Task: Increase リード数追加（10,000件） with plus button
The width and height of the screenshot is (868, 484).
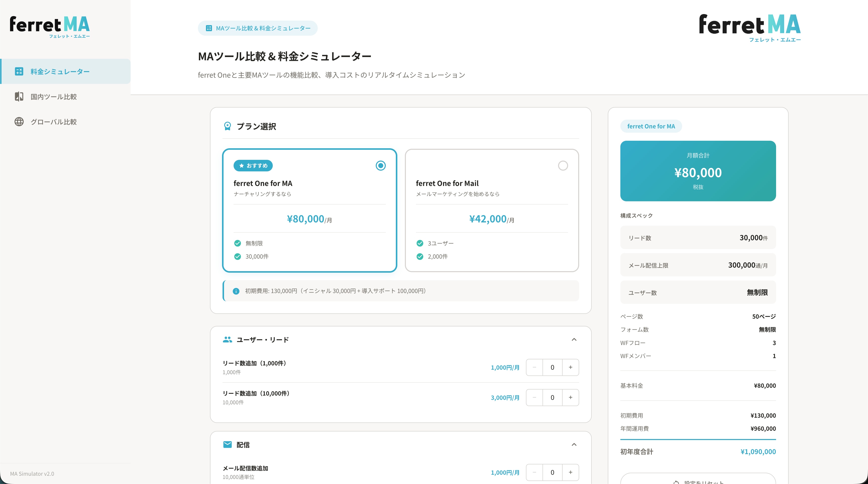Action: [570, 397]
